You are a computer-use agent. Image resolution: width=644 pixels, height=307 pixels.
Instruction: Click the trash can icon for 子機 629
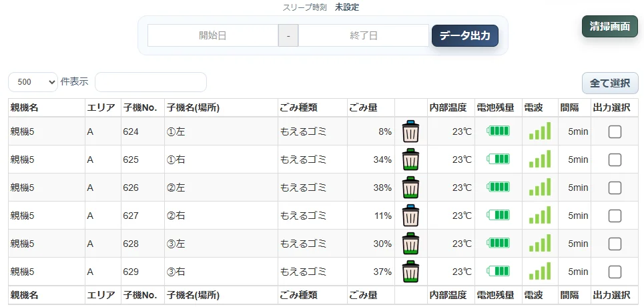tap(410, 271)
